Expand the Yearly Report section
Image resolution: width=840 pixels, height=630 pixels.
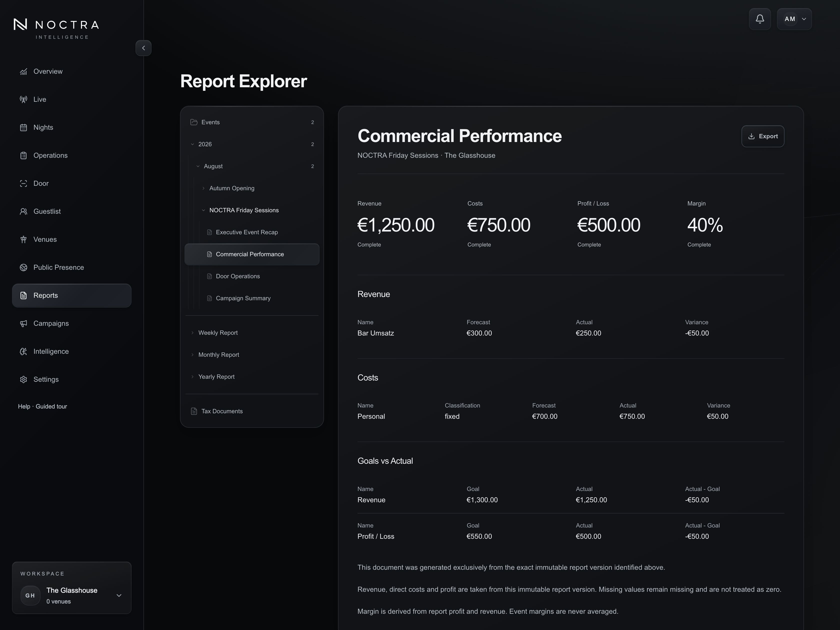point(252,377)
